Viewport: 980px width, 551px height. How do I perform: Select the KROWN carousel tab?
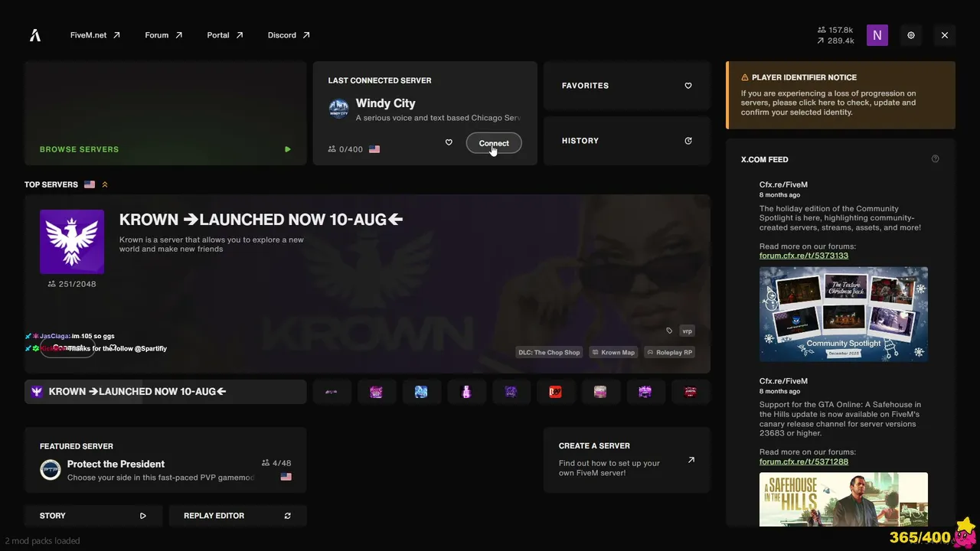pyautogui.click(x=165, y=392)
